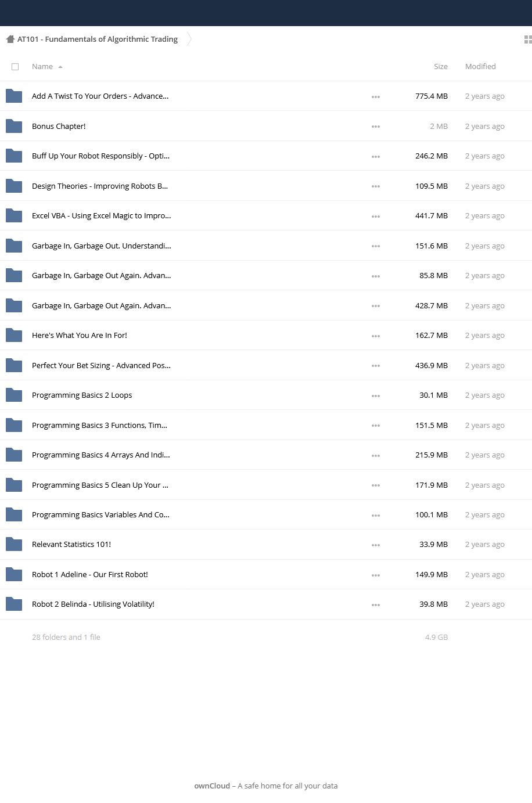The image size is (532, 803).
Task: Open more actions for Bonus Chapter! folder
Action: 376,127
